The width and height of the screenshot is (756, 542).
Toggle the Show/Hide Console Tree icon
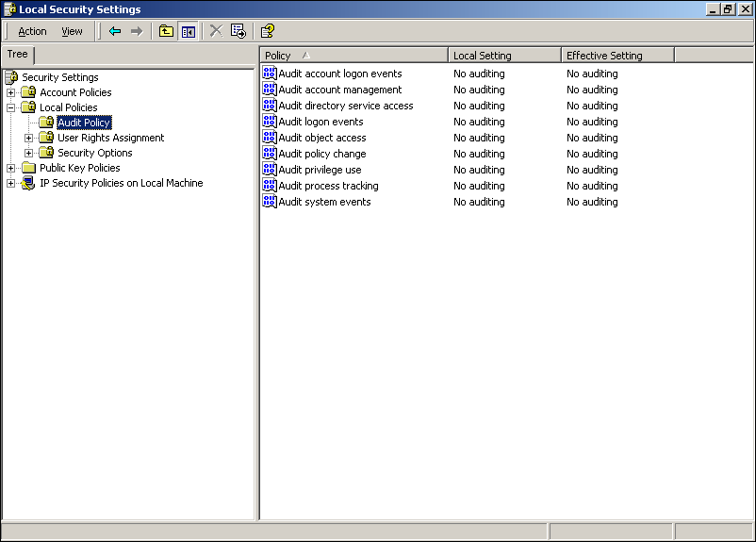(188, 31)
